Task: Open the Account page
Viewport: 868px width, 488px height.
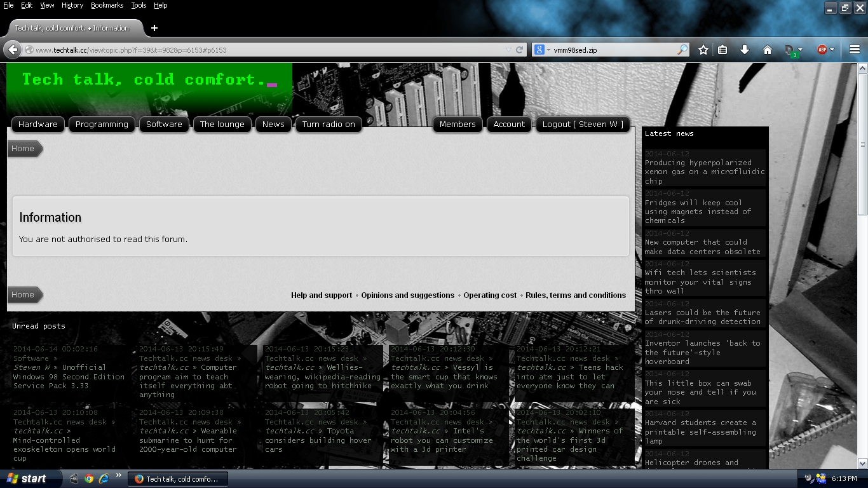Action: pyautogui.click(x=509, y=125)
